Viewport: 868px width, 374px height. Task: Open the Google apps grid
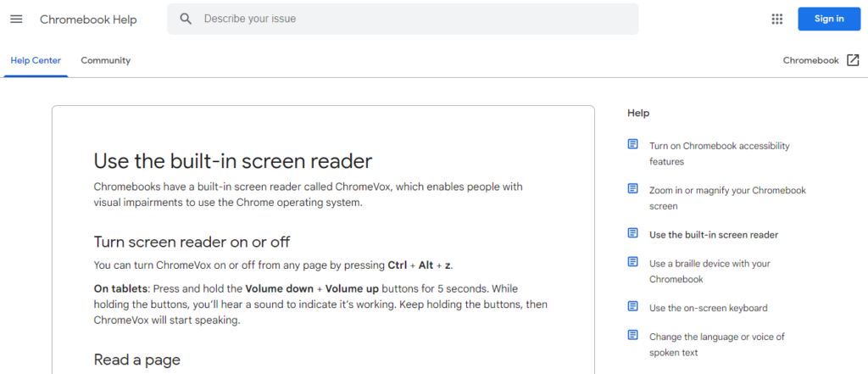pos(777,19)
